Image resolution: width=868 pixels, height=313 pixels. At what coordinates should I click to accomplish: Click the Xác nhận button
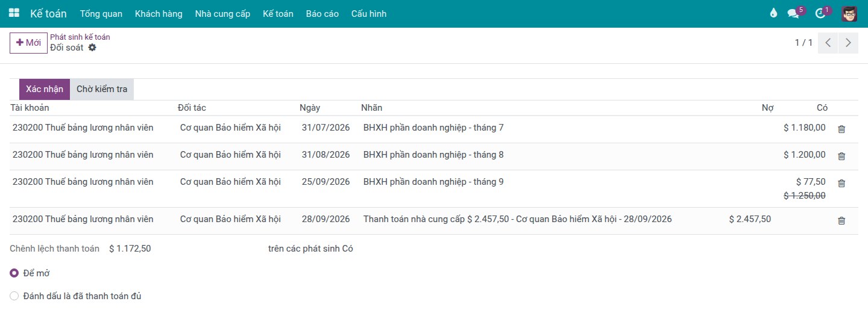point(45,89)
